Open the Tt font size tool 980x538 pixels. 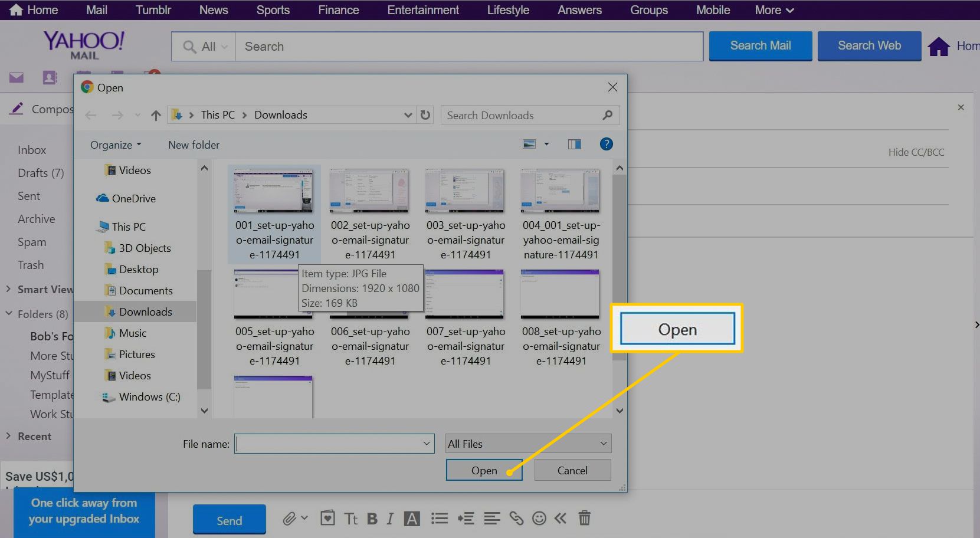[351, 519]
